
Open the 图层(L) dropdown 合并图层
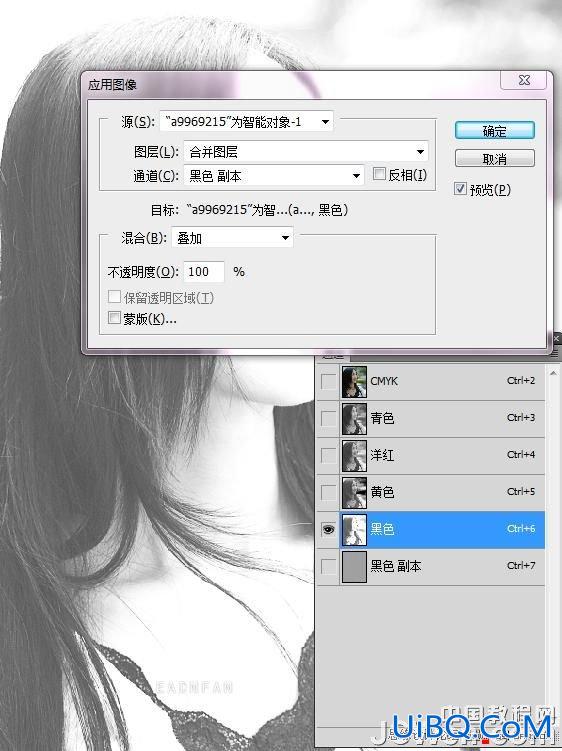pyautogui.click(x=306, y=152)
